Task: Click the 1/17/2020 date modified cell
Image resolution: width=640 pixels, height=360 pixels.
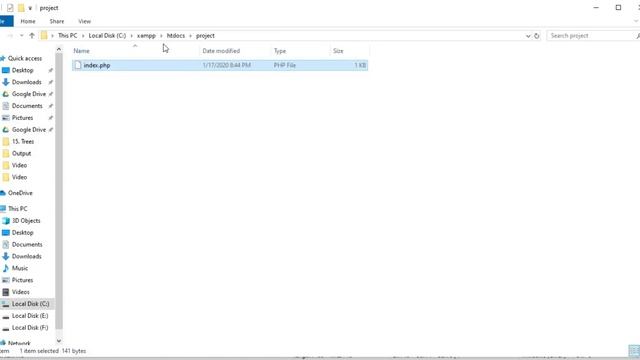Action: 227,65
